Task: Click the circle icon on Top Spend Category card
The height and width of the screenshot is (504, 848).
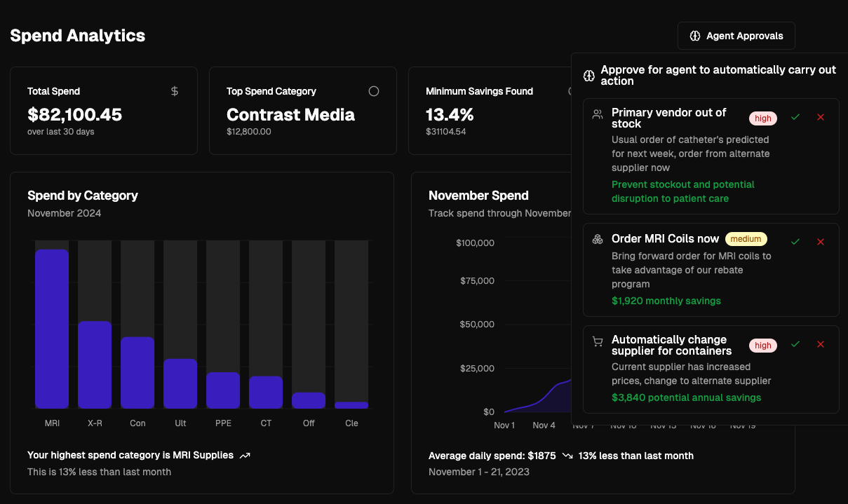Action: 374,91
